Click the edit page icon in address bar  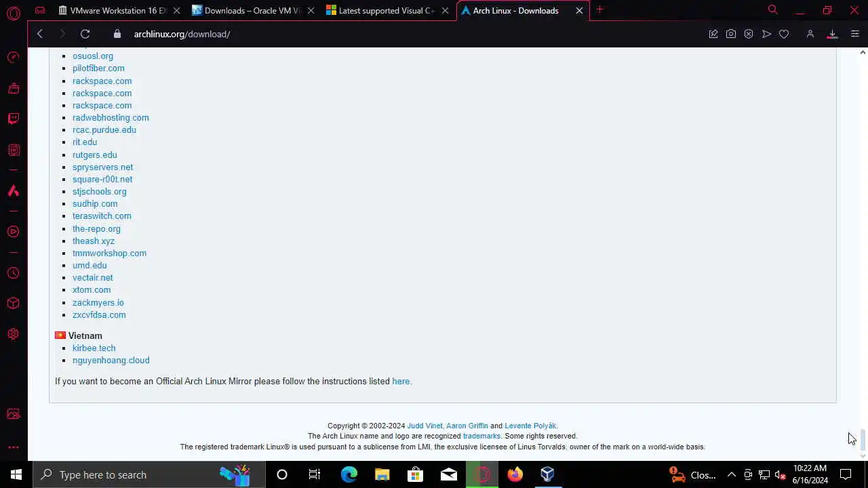[713, 34]
